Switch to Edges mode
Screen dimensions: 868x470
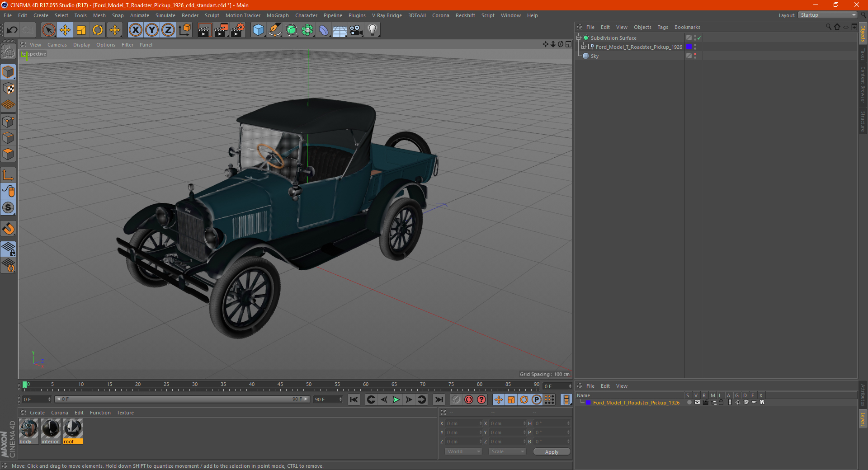pyautogui.click(x=8, y=137)
